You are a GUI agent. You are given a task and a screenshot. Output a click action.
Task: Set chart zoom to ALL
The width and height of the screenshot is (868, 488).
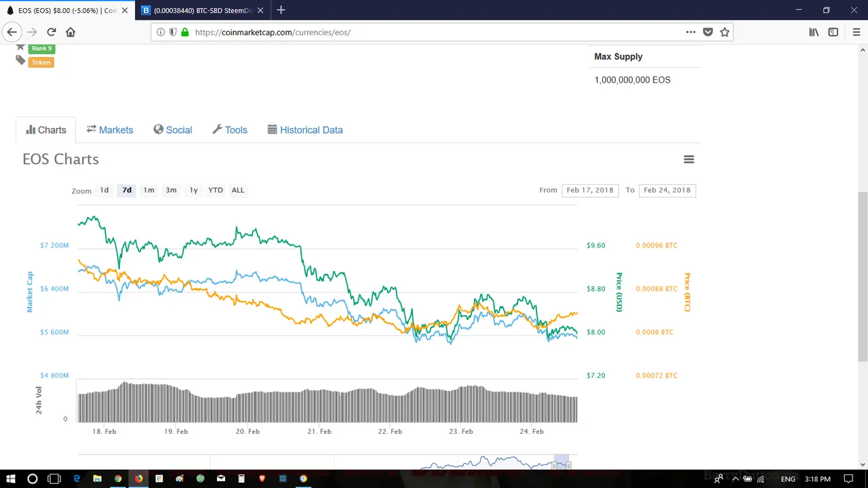tap(238, 190)
